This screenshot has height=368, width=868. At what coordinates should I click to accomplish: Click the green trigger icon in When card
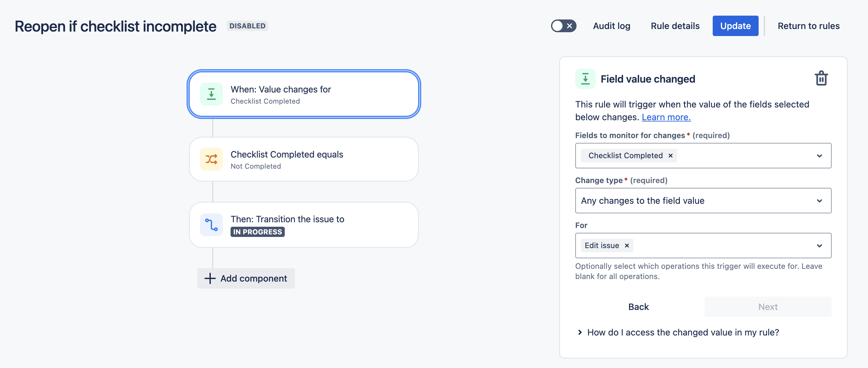coord(211,94)
